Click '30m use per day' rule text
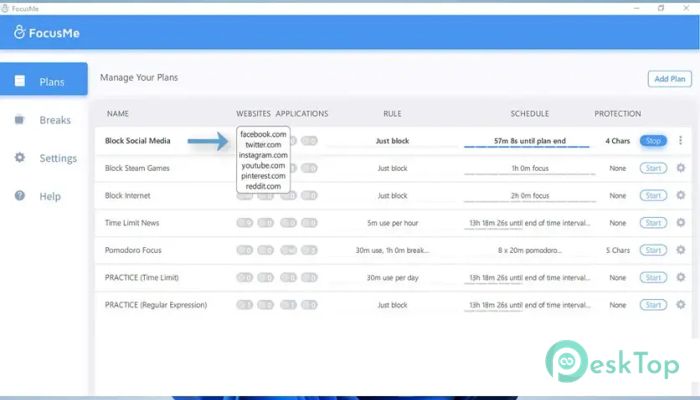 point(392,278)
